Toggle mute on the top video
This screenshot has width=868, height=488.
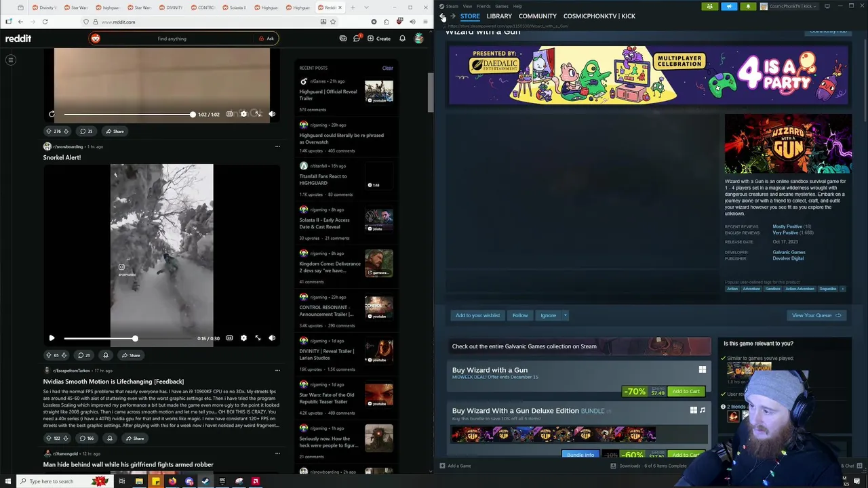tap(272, 114)
